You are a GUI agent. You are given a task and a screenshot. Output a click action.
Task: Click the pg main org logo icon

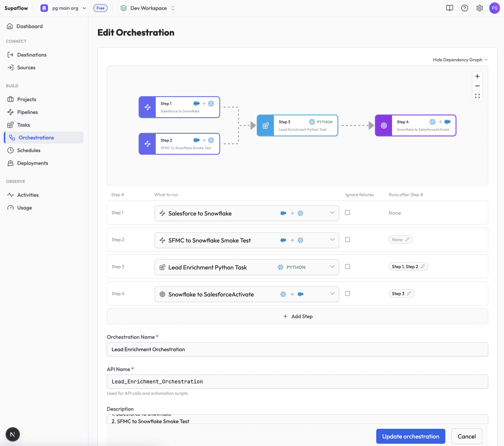coord(44,8)
